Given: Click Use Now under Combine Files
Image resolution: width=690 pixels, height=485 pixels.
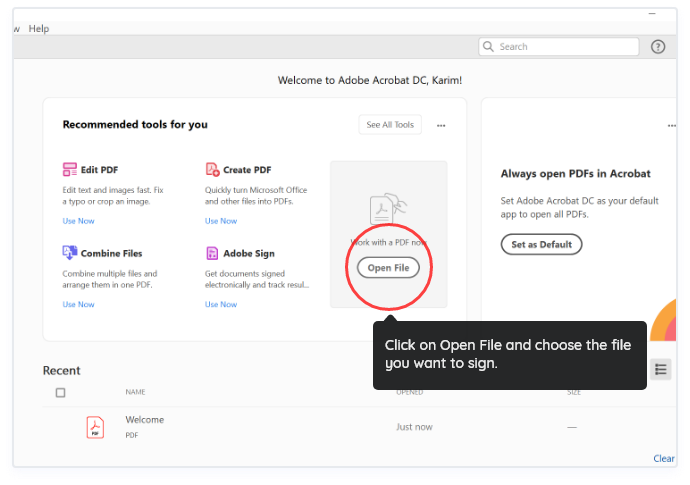Looking at the screenshot, I should coord(78,304).
